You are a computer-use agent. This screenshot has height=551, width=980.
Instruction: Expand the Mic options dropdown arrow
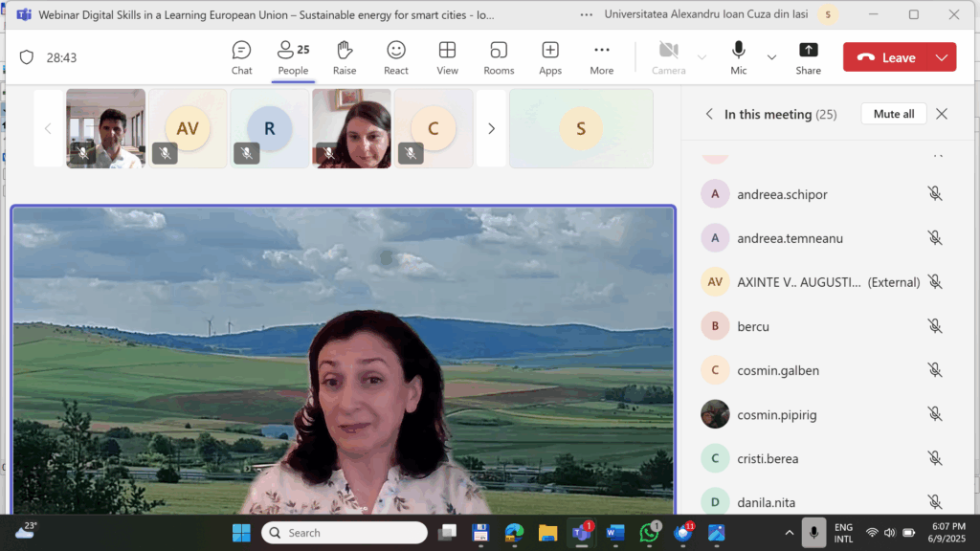click(771, 57)
